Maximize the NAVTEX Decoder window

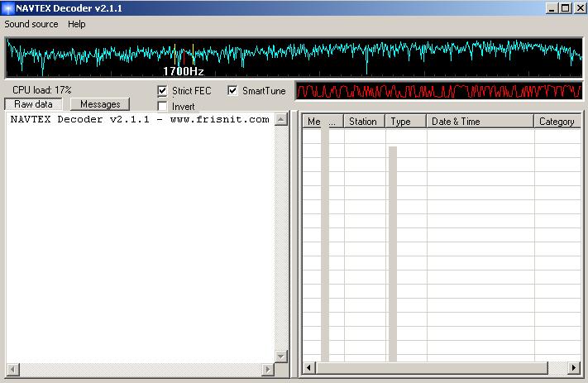pos(566,8)
